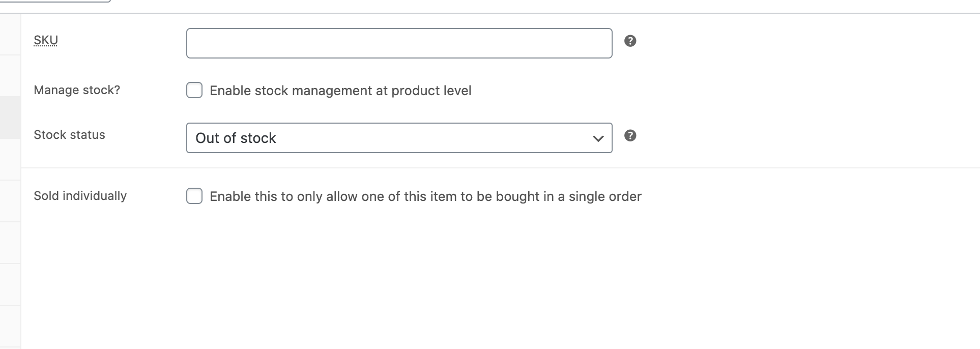The image size is (980, 349).
Task: Select the 'Out of stock' dropdown value text
Action: [x=236, y=138]
